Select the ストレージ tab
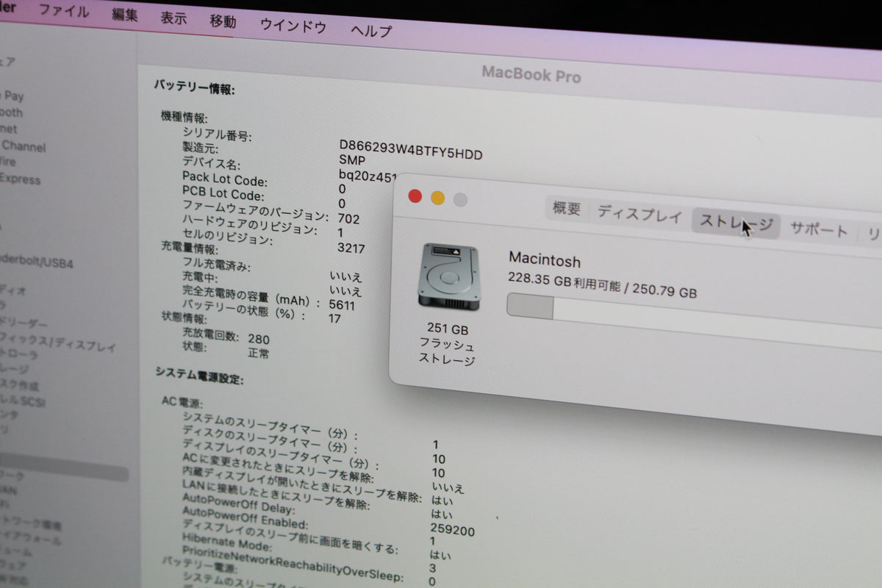This screenshot has height=588, width=882. (x=736, y=223)
